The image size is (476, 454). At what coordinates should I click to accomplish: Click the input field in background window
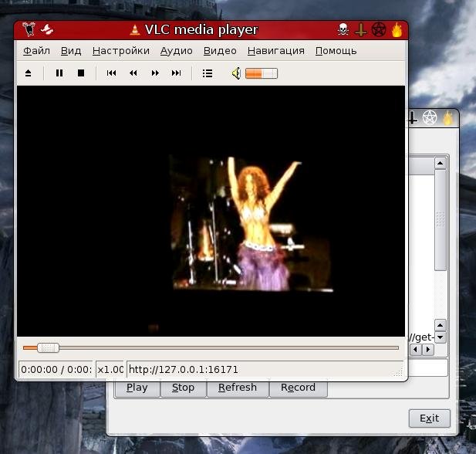click(x=428, y=368)
